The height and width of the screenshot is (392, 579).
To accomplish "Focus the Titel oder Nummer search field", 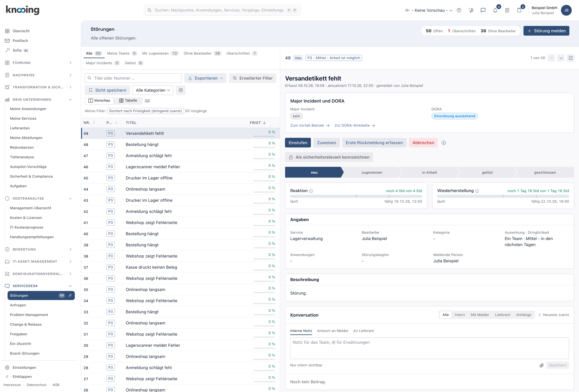I will [133, 78].
